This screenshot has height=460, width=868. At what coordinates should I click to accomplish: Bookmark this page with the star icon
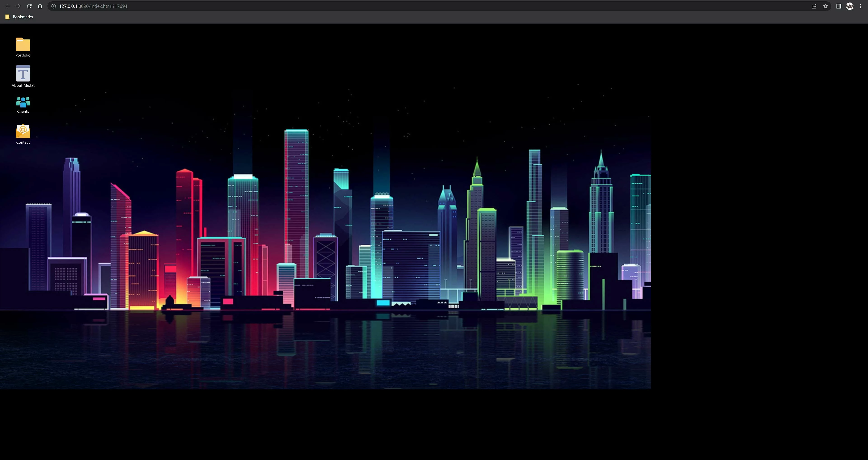[x=825, y=6]
